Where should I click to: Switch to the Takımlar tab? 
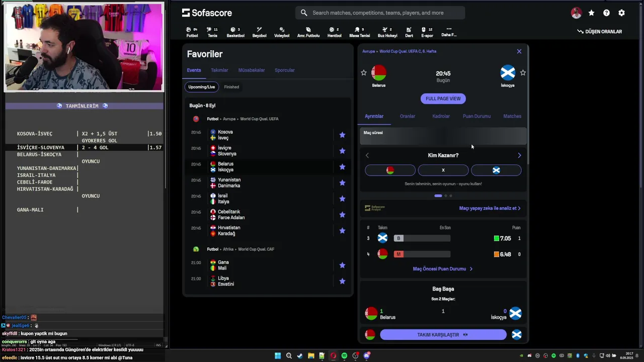[x=219, y=70]
